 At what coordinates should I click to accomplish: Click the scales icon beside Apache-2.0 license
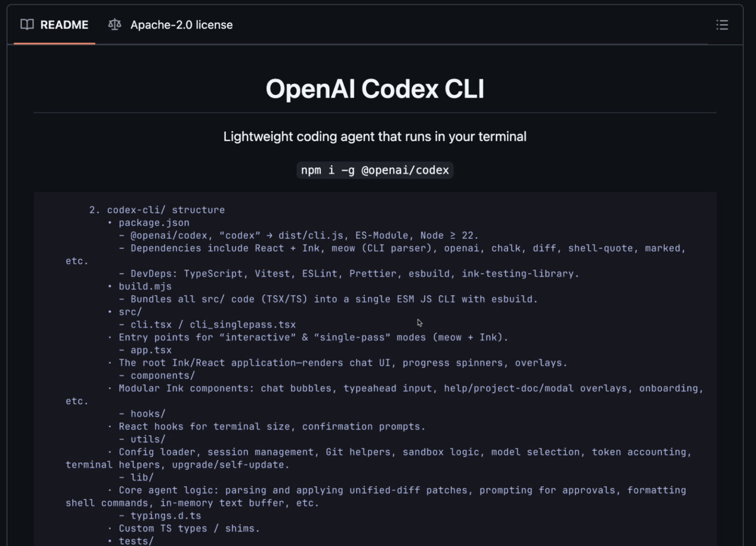[114, 25]
